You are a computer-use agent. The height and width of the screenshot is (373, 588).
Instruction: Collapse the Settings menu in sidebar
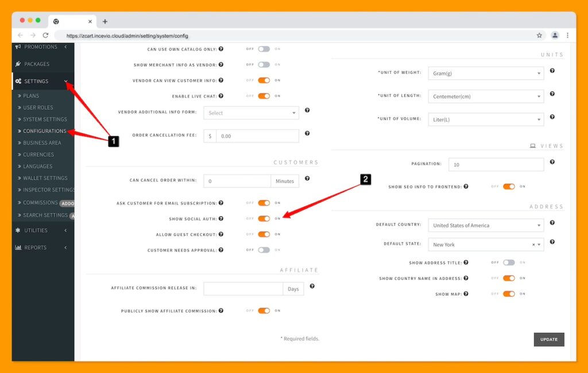click(67, 81)
